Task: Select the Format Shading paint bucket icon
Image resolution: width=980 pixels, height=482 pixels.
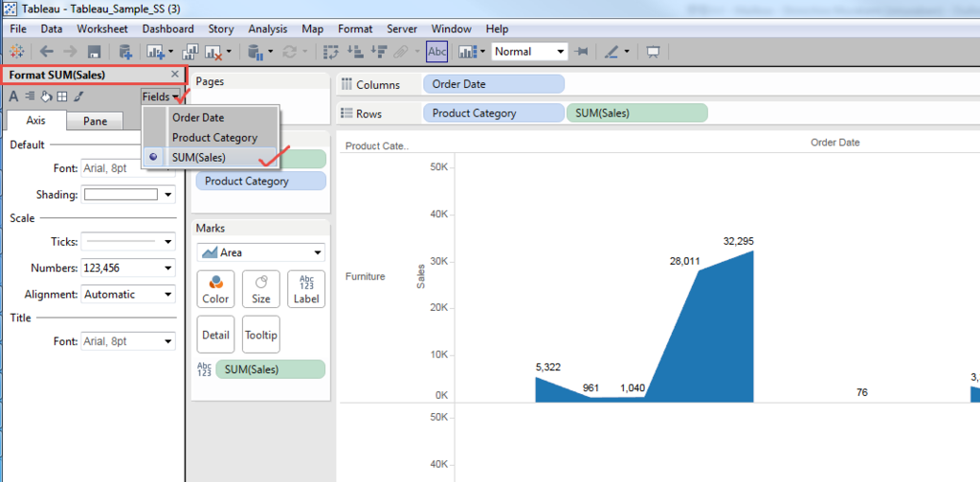Action: click(45, 97)
